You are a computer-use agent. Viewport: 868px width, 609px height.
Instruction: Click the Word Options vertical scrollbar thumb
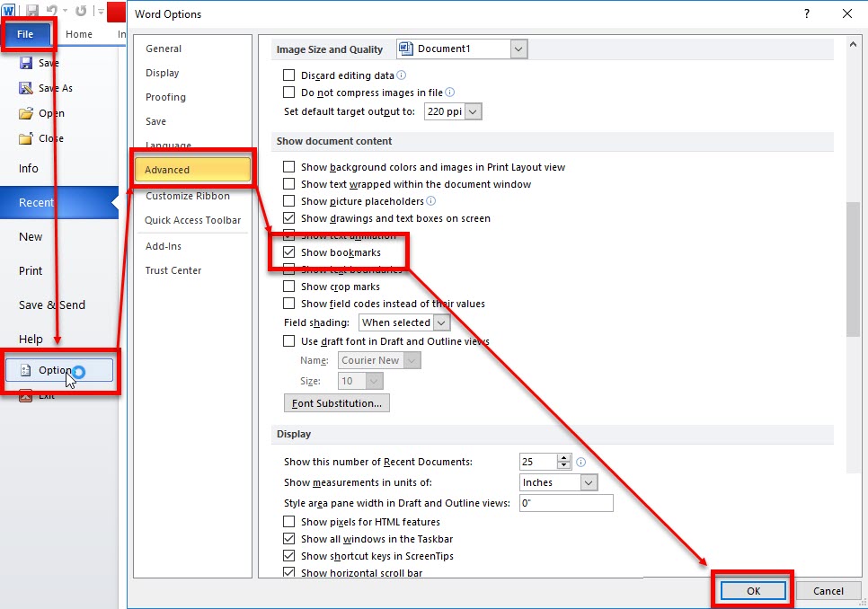853,269
